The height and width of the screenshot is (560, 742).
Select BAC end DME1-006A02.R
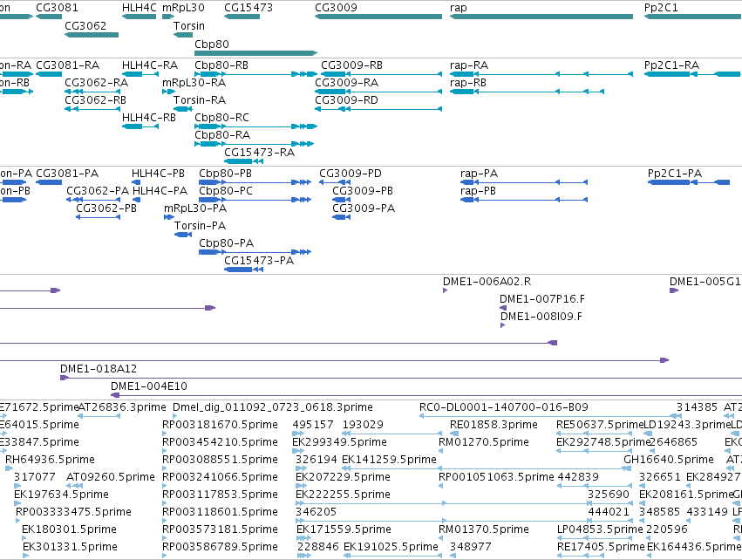pos(446,290)
